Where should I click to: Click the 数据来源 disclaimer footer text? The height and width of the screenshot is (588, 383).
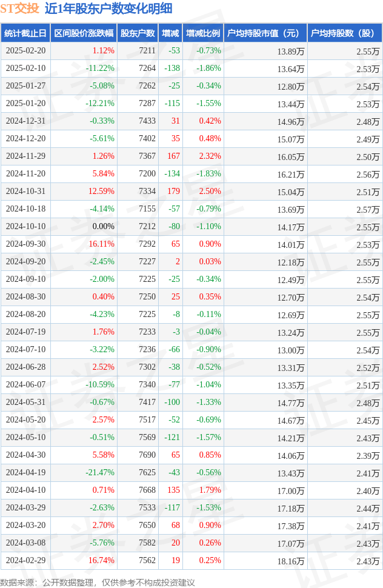point(98,582)
